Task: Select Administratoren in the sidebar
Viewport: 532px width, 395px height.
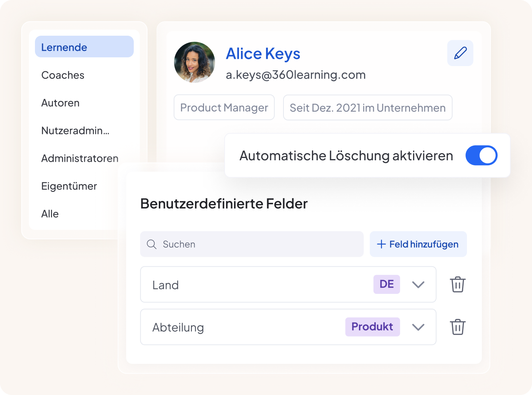Action: (80, 158)
